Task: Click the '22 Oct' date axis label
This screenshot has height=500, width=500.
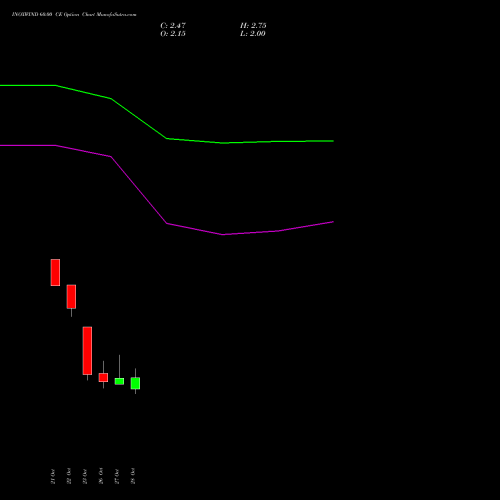Action: tap(69, 476)
